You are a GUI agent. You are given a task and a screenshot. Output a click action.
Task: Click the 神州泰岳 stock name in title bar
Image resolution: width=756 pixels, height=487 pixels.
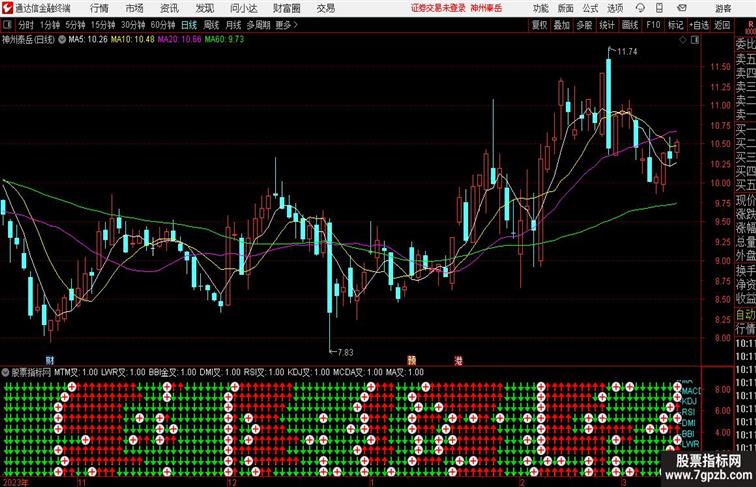(x=486, y=8)
